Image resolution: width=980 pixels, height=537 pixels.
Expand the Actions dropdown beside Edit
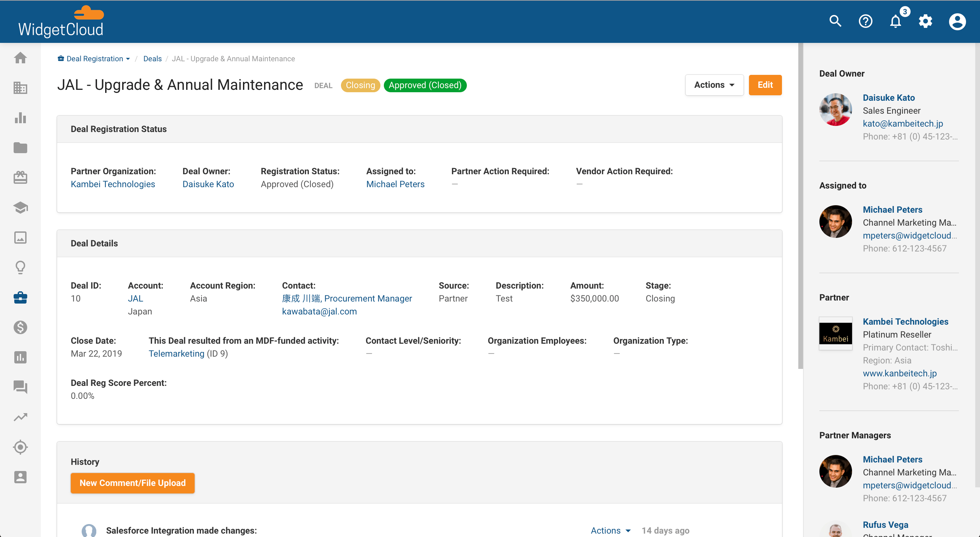(x=714, y=85)
